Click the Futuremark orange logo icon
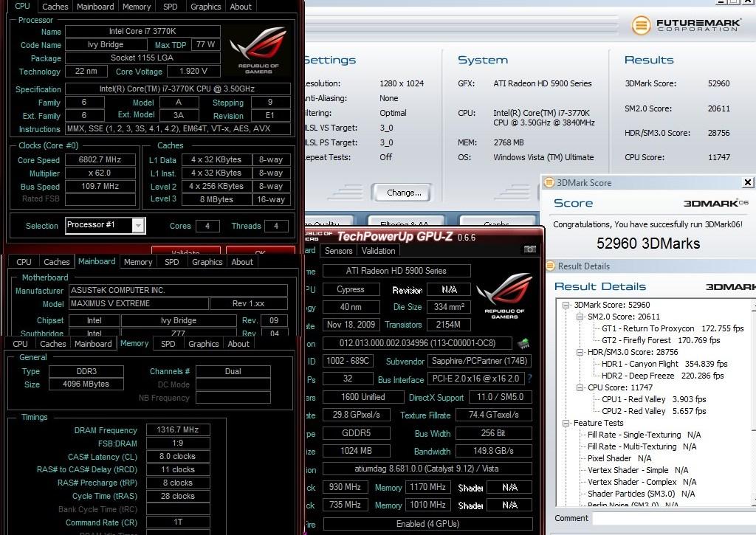 pos(641,24)
